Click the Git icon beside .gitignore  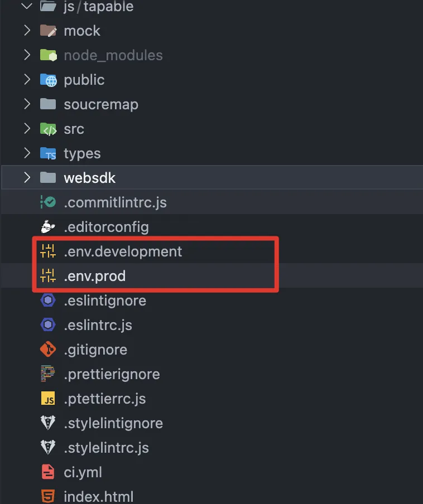click(x=49, y=350)
